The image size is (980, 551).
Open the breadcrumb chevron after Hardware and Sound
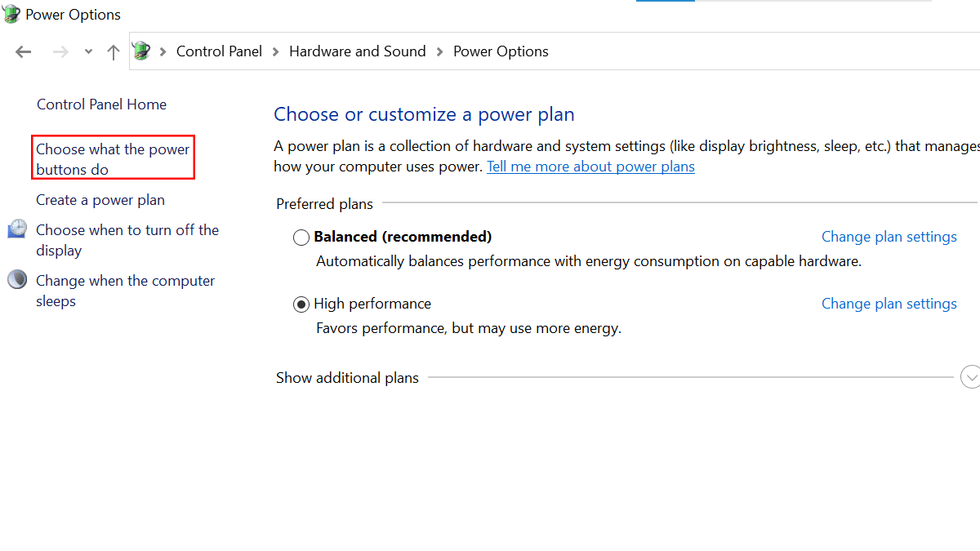pyautogui.click(x=439, y=51)
